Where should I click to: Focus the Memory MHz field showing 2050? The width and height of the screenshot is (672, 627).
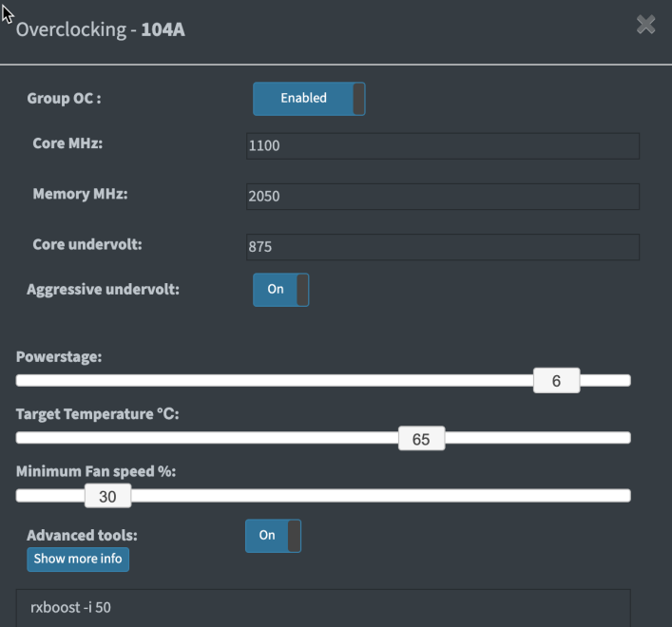coord(442,197)
